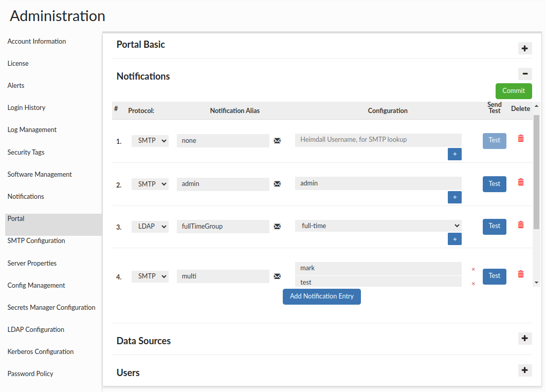This screenshot has height=392, width=546.
Task: Expand the Data Sources section
Action: click(x=524, y=339)
